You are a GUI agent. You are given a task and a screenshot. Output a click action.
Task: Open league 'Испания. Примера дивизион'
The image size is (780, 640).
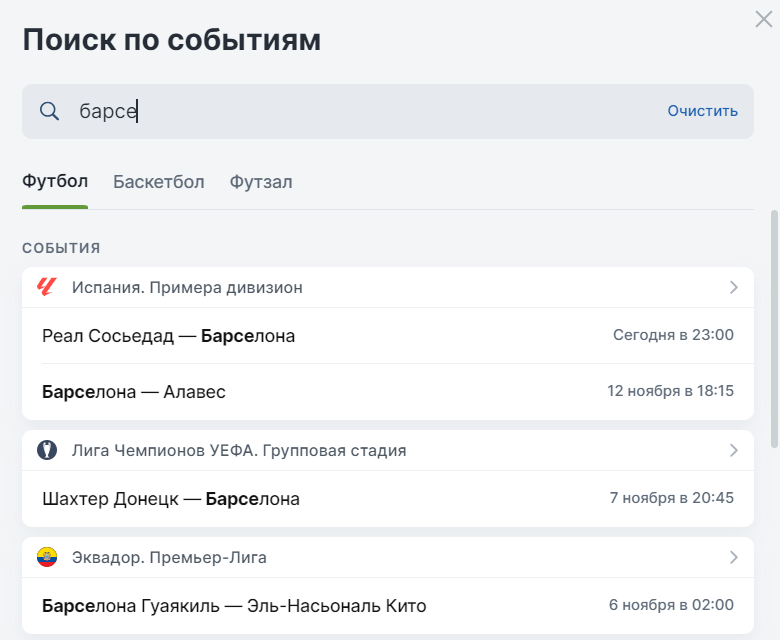388,287
